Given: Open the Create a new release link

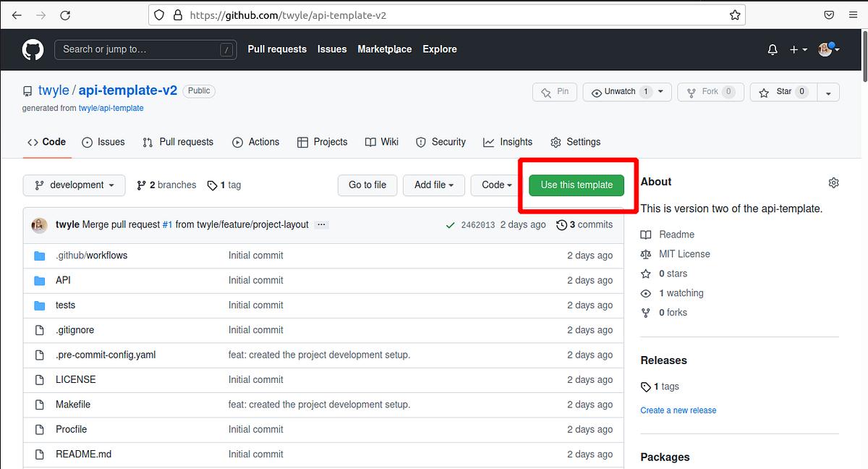Looking at the screenshot, I should [x=678, y=410].
